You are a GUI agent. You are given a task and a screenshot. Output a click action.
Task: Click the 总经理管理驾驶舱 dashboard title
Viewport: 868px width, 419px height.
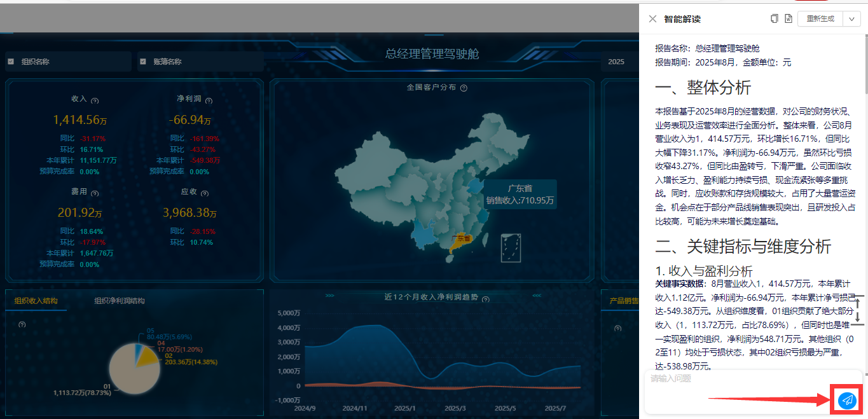[432, 54]
